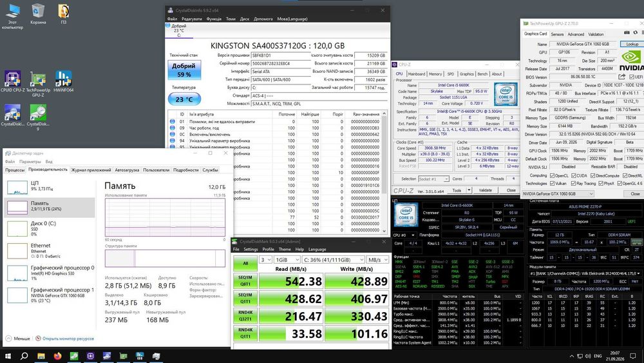Toggle the Vulkan checkbox in GPU-Z
This screenshot has height=363, width=644.
tap(552, 183)
